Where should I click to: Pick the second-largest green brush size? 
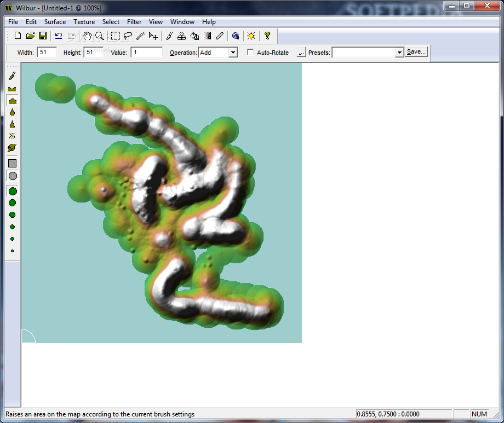click(12, 202)
